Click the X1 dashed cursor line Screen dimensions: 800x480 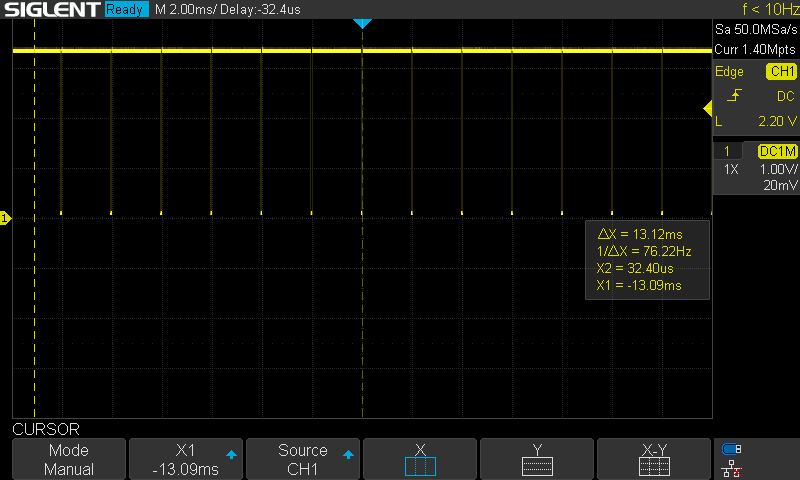pos(34,218)
